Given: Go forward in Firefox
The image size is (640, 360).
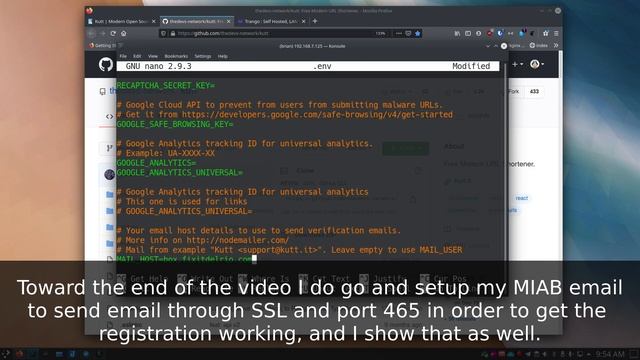Looking at the screenshot, I should 103,33.
